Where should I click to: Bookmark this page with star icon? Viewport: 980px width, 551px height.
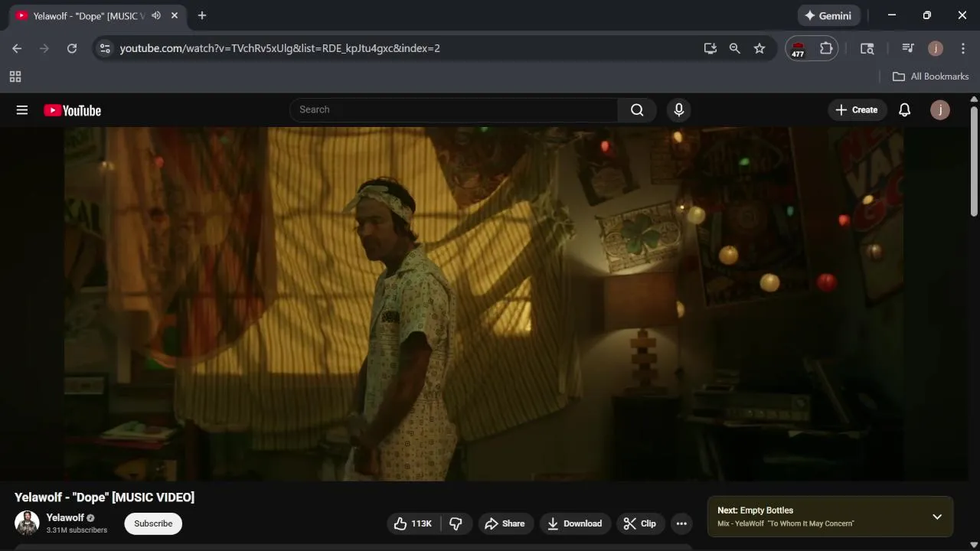click(x=759, y=48)
